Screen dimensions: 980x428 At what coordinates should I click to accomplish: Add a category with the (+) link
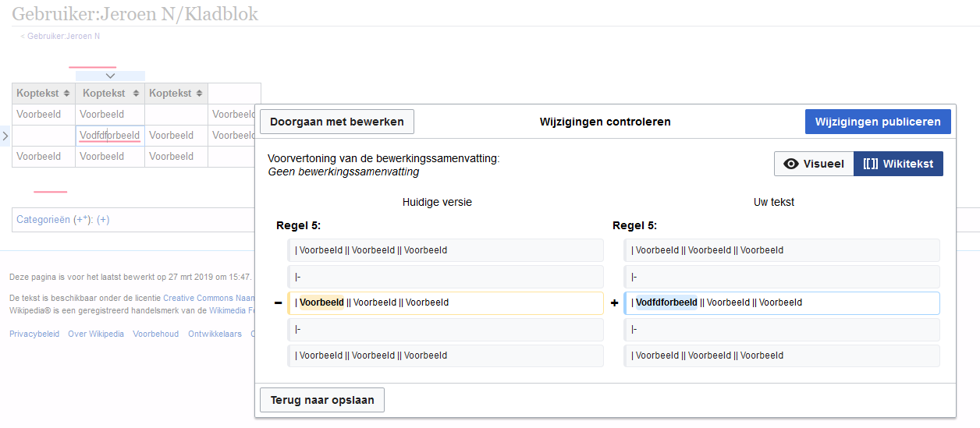pyautogui.click(x=103, y=220)
